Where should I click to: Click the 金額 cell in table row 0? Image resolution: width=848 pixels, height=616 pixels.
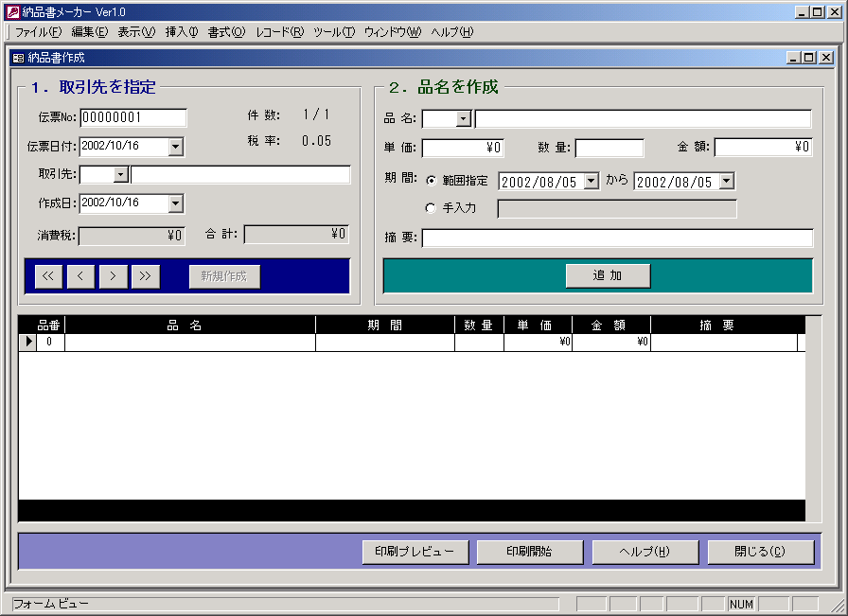[x=611, y=342]
